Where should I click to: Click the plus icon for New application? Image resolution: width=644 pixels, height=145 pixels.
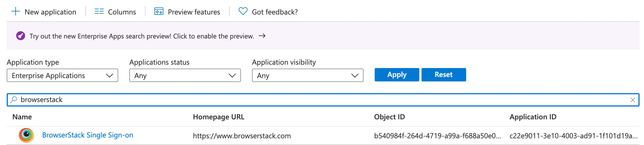tap(16, 12)
